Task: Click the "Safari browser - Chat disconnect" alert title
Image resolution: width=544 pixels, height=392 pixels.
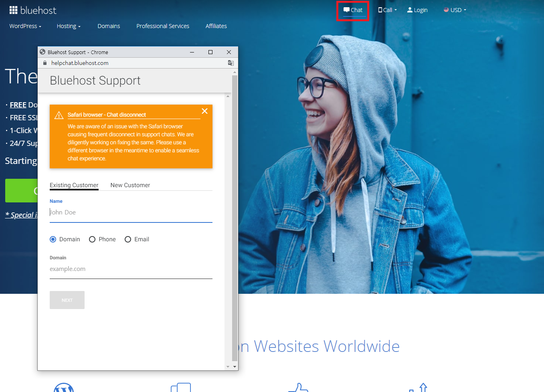Action: coord(107,115)
